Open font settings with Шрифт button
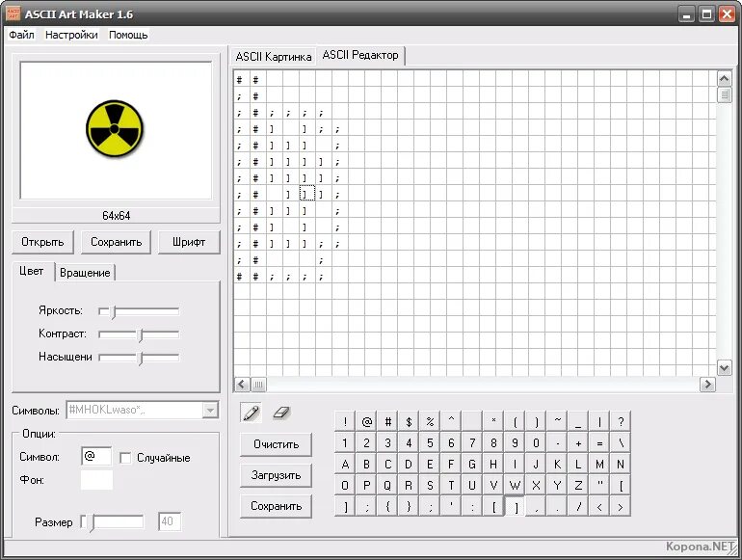Viewport: 742px width, 560px height. [x=189, y=242]
